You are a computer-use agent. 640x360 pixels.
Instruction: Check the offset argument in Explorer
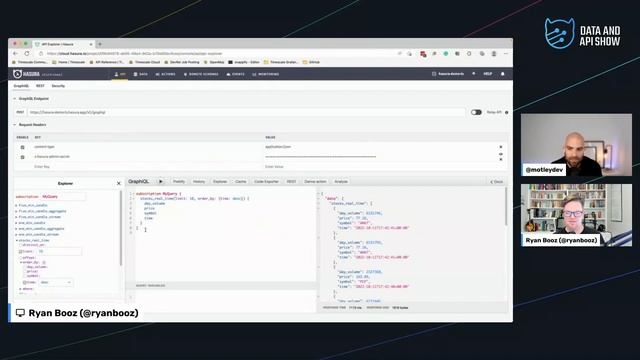(x=20, y=258)
